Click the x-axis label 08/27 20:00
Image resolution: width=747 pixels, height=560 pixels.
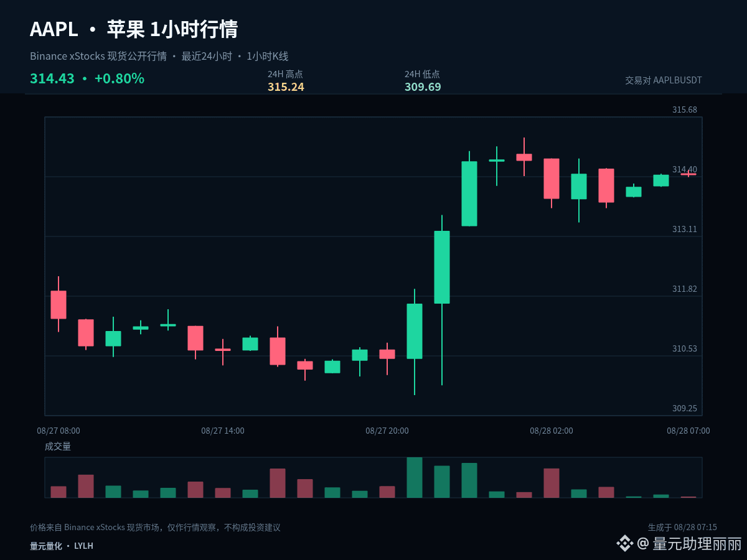(x=387, y=431)
